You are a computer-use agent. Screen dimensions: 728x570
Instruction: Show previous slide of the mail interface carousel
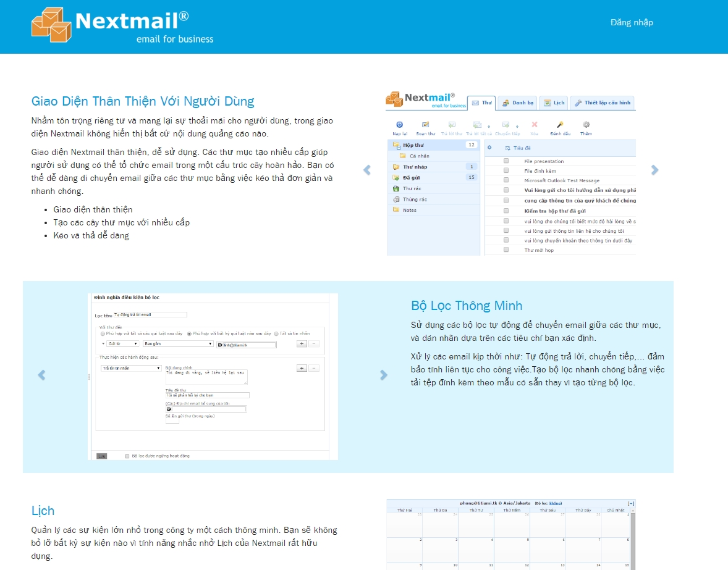pos(367,170)
